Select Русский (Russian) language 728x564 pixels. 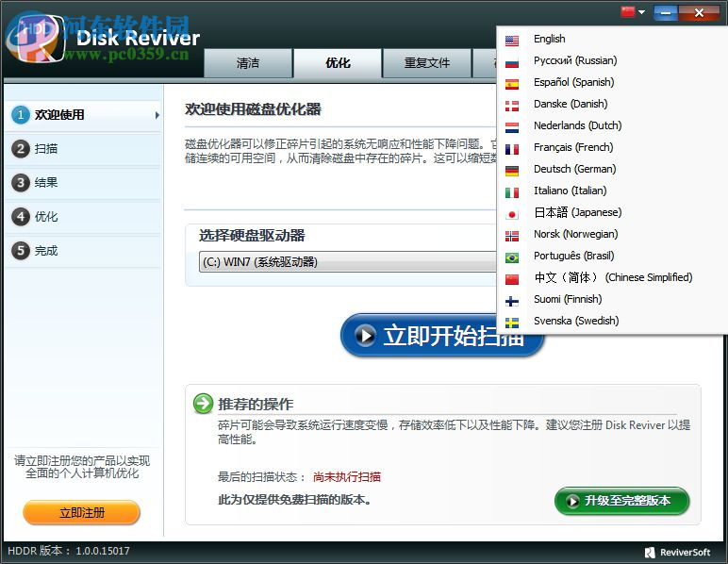coord(575,60)
